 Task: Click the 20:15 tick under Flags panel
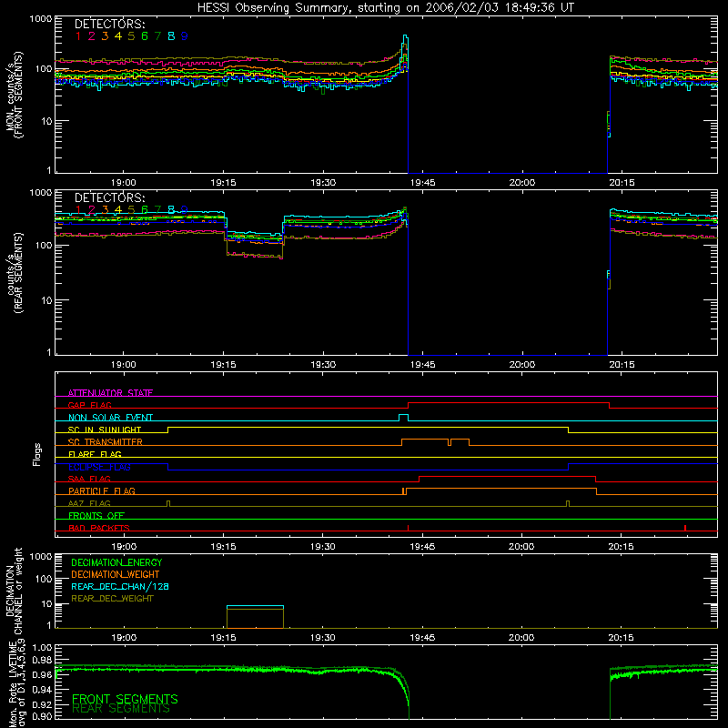click(x=622, y=547)
